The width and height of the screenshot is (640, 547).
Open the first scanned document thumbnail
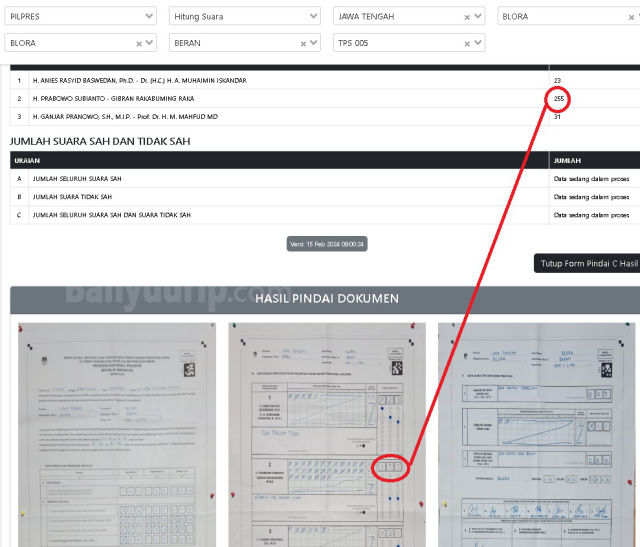coord(117,435)
